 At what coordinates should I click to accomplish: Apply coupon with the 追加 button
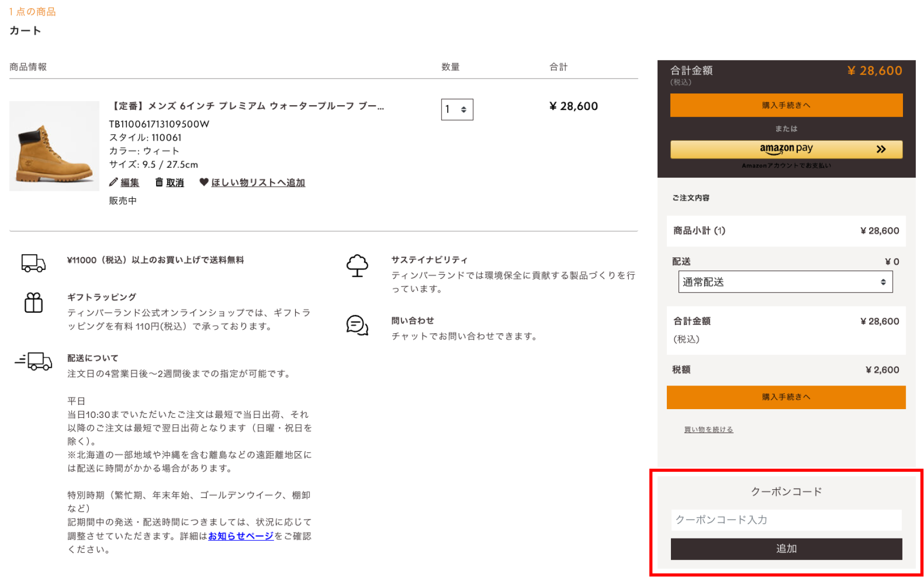point(786,549)
